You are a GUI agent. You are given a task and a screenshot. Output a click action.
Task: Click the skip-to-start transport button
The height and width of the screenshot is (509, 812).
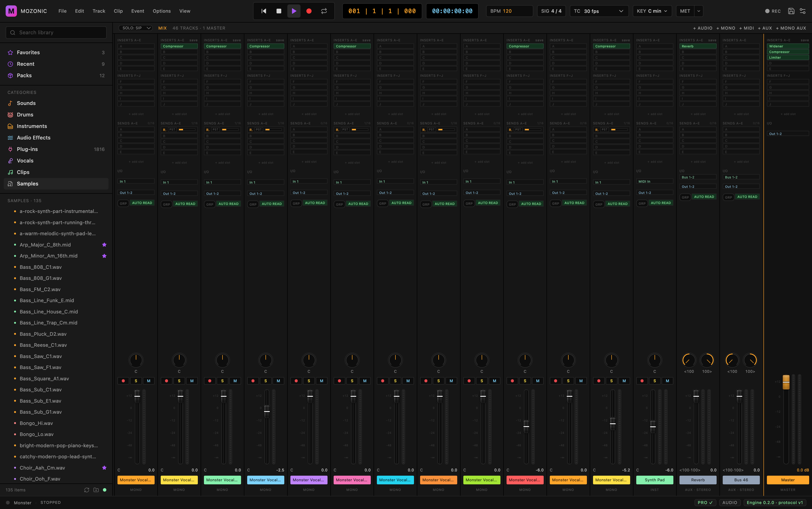pyautogui.click(x=264, y=11)
